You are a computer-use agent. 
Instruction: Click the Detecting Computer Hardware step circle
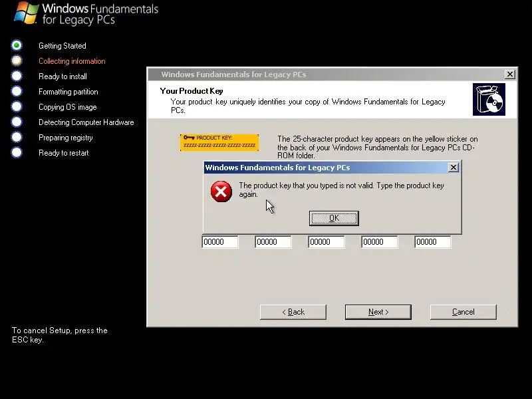click(16, 122)
